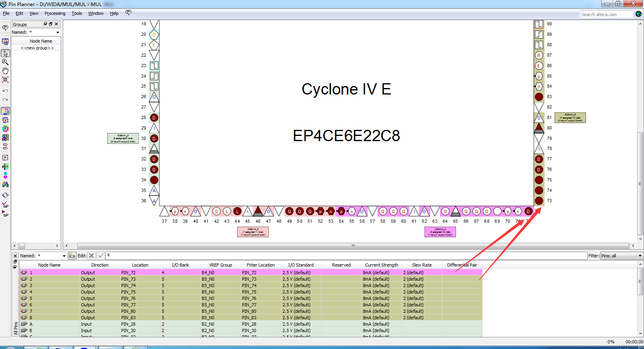Close the All Pins panel
Screen dimensions: 644x349
click(x=15, y=256)
